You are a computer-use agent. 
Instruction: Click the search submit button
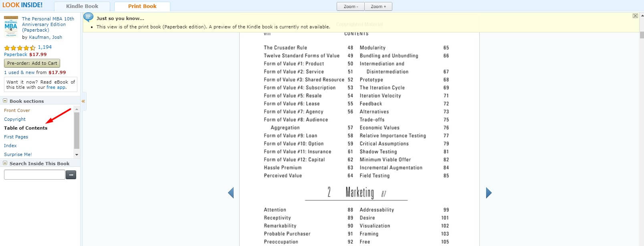pyautogui.click(x=71, y=175)
